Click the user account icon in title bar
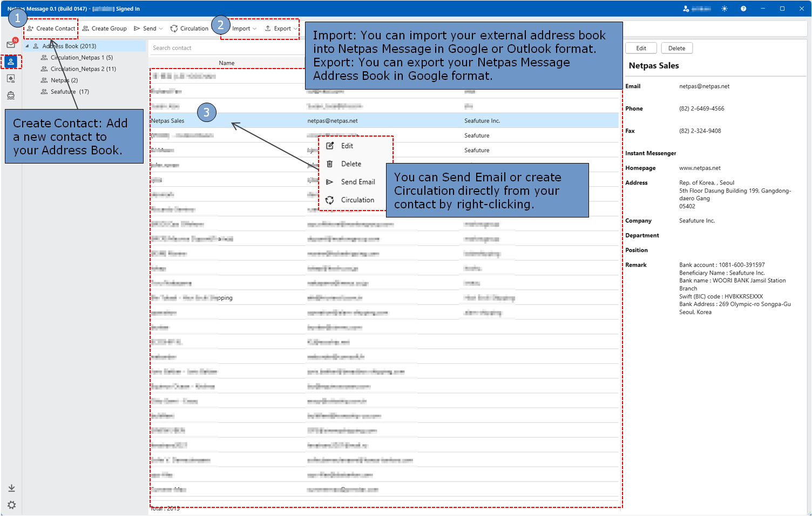 686,9
